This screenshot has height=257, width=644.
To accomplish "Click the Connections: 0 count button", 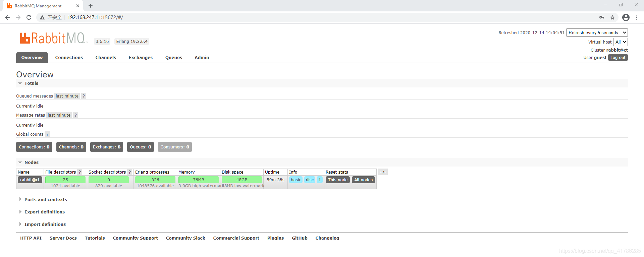I will [34, 147].
